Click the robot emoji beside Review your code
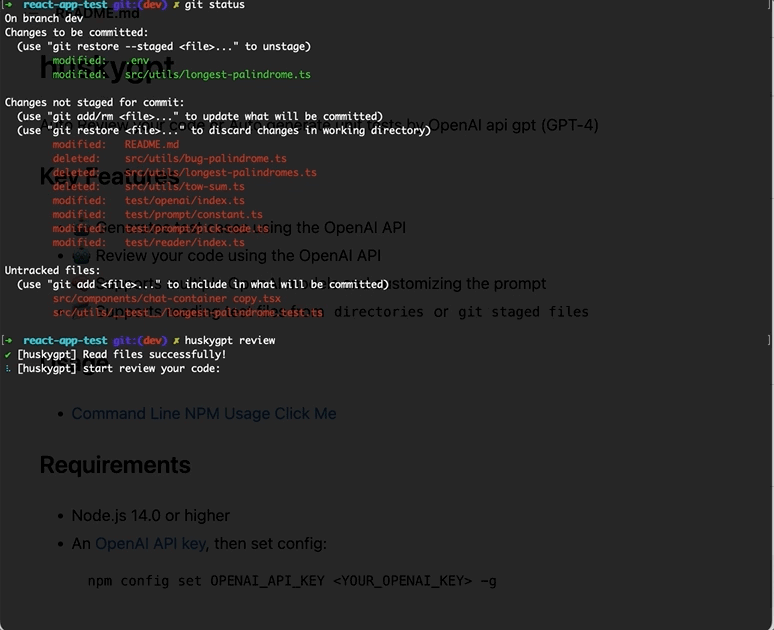 point(81,256)
